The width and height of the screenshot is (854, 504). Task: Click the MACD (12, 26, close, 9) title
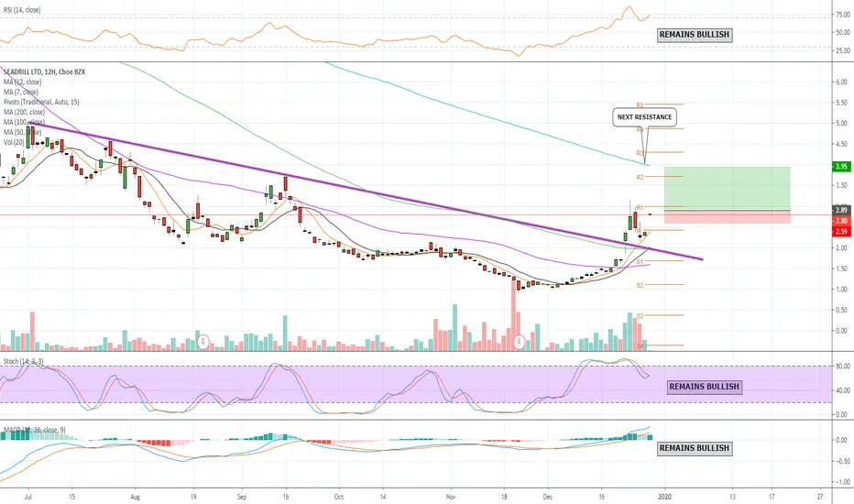pyautogui.click(x=34, y=430)
